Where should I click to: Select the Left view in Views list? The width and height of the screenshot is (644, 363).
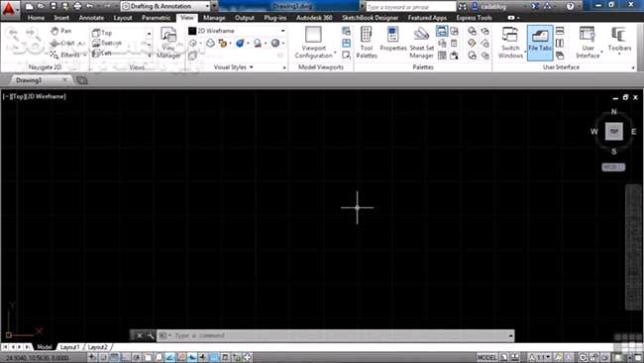click(x=102, y=53)
